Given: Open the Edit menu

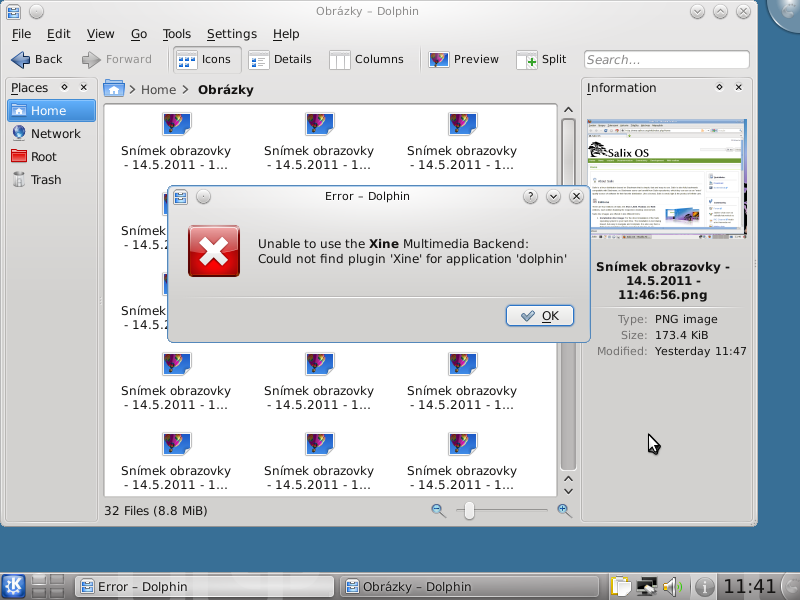Looking at the screenshot, I should point(59,34).
